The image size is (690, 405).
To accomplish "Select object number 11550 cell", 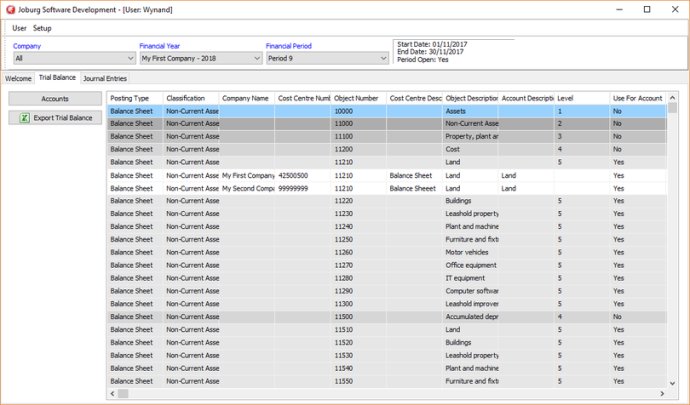I will (x=359, y=381).
